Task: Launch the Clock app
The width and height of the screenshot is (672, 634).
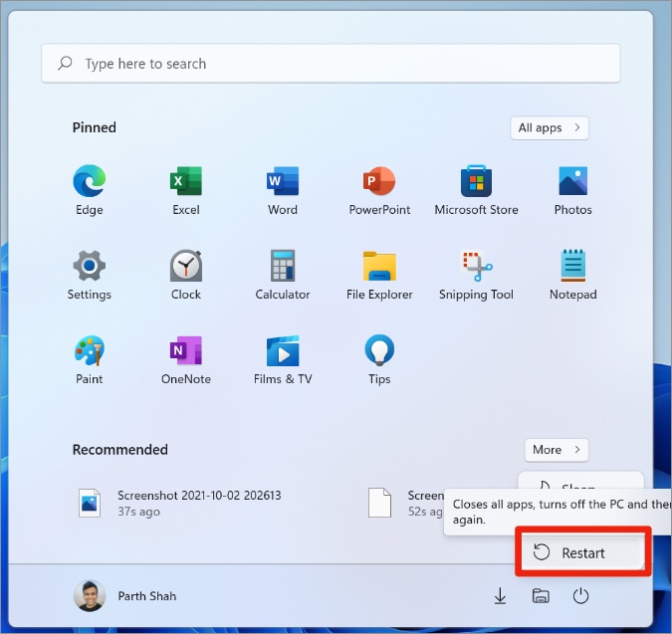Action: click(185, 275)
